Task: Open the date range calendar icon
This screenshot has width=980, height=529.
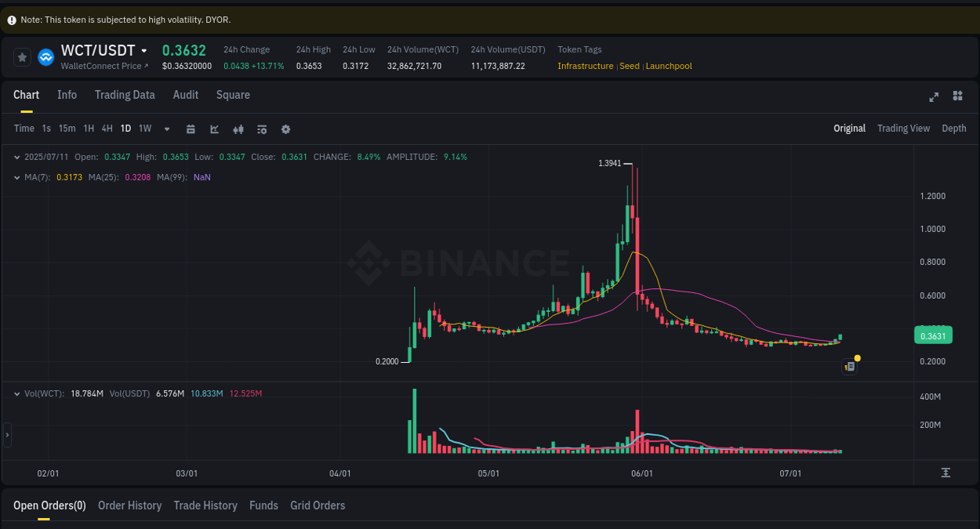Action: point(191,129)
